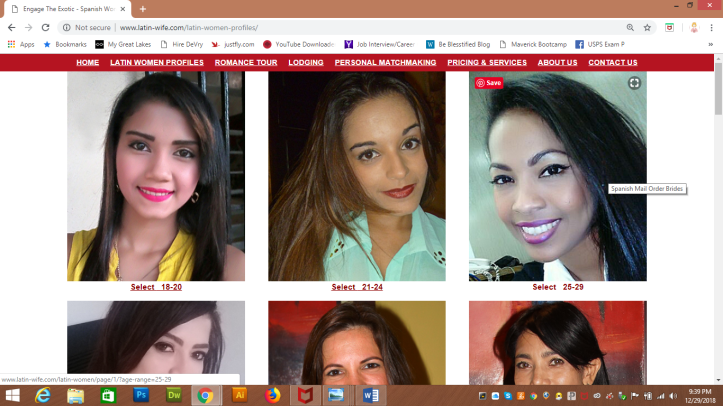The height and width of the screenshot is (406, 723).
Task: Open the 18-20 profile photo
Action: tap(156, 176)
